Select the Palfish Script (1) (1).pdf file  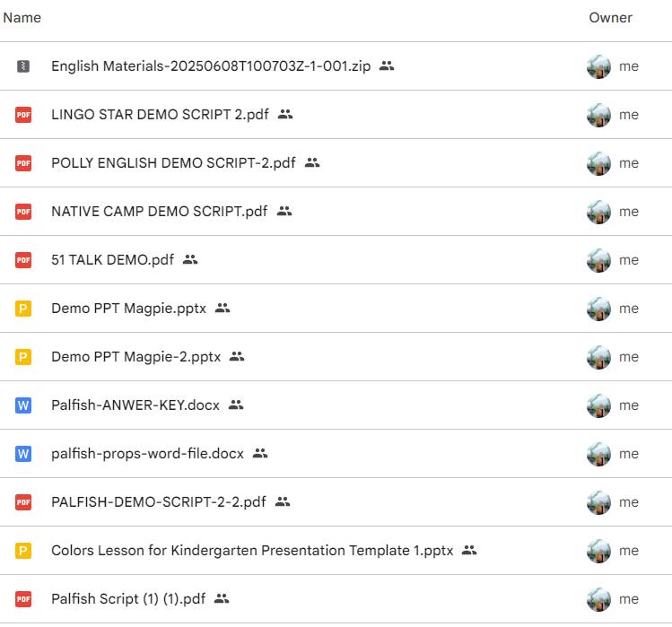[x=336, y=598]
